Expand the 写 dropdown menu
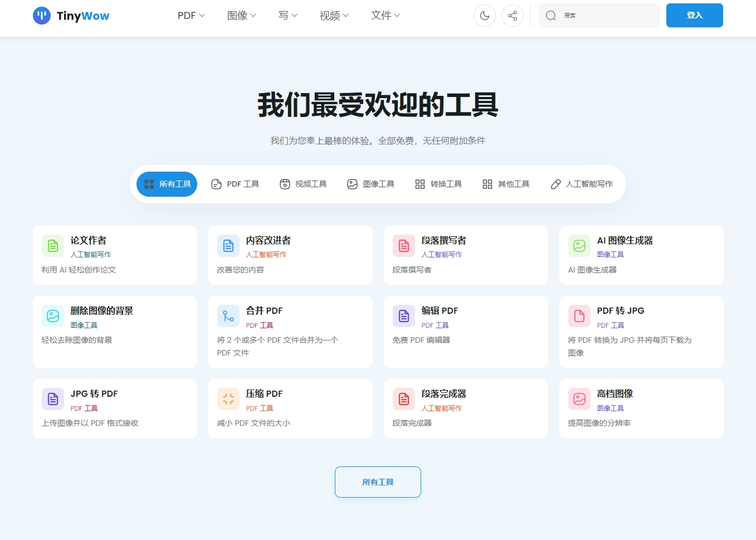The height and width of the screenshot is (540, 756). click(288, 16)
